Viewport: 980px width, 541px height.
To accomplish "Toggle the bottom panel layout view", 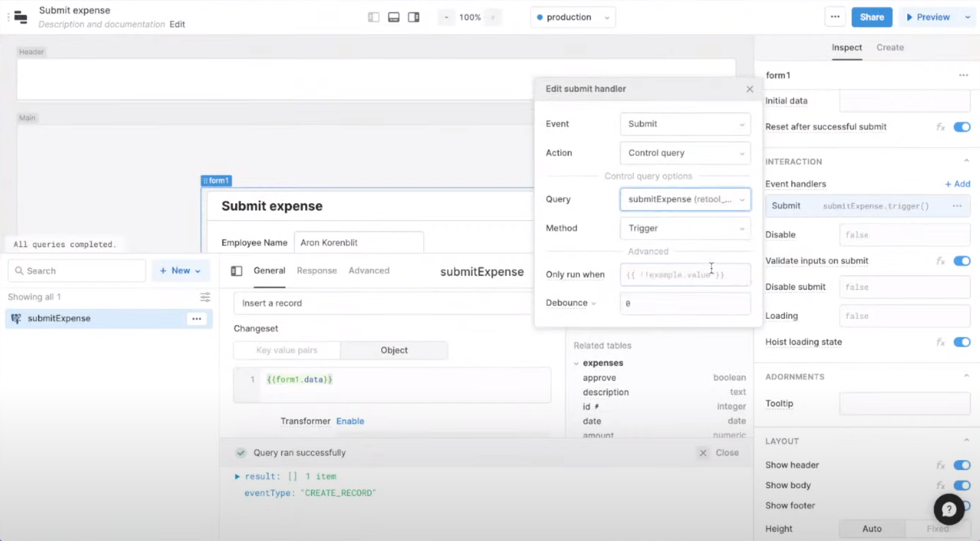I will tap(394, 17).
